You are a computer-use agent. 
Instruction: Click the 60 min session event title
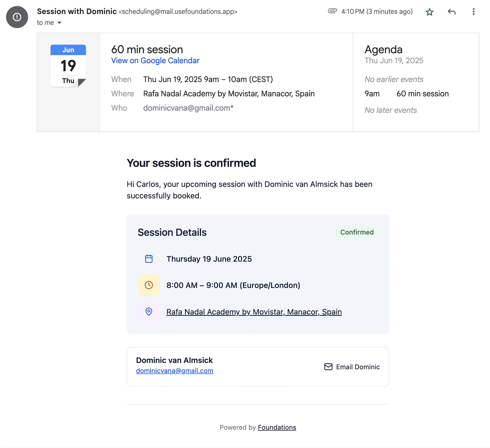pyautogui.click(x=147, y=50)
